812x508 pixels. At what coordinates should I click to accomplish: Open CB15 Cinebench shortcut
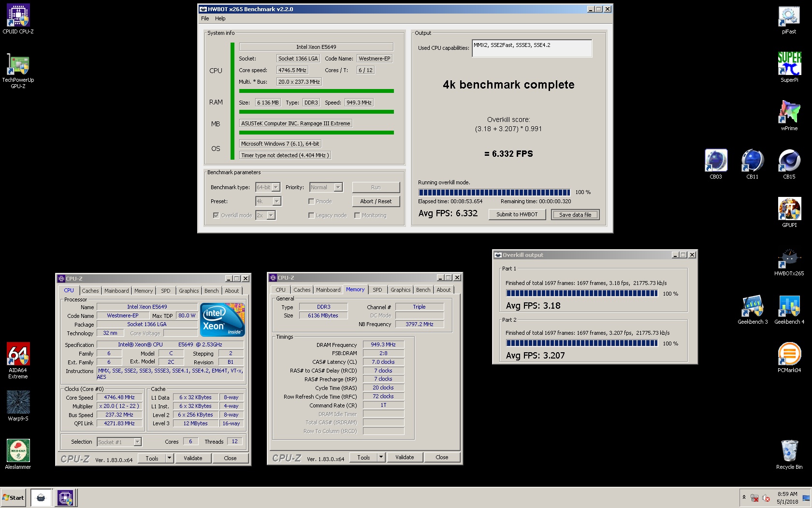[789, 164]
